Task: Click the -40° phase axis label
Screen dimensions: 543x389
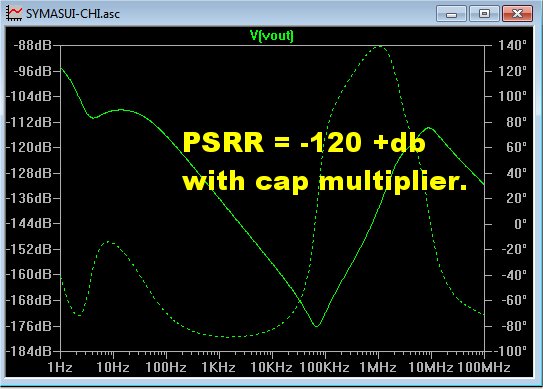Action: 514,275
